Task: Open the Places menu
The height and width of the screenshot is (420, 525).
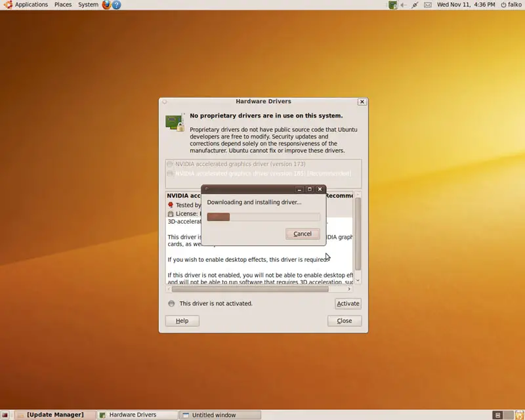Action: click(63, 5)
